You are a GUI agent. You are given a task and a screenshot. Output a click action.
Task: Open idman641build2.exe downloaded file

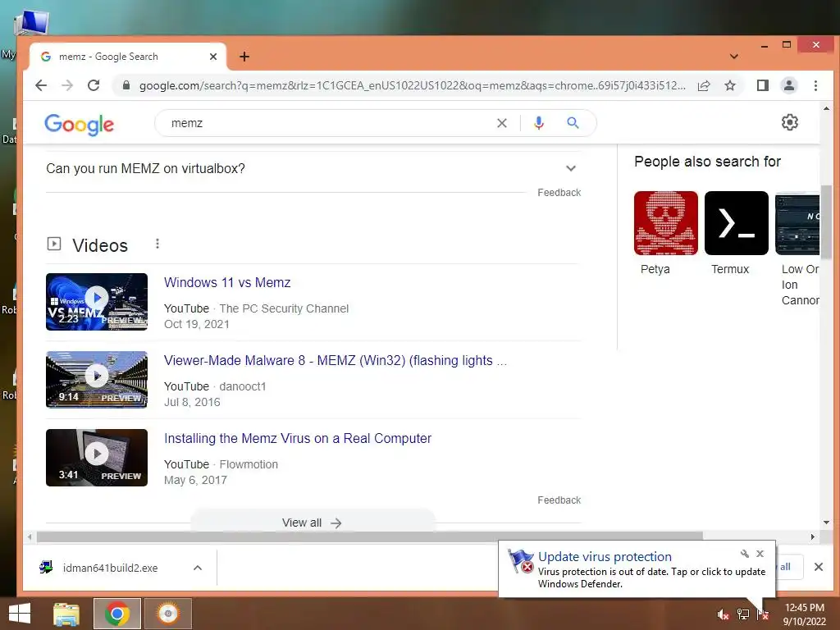pos(110,568)
